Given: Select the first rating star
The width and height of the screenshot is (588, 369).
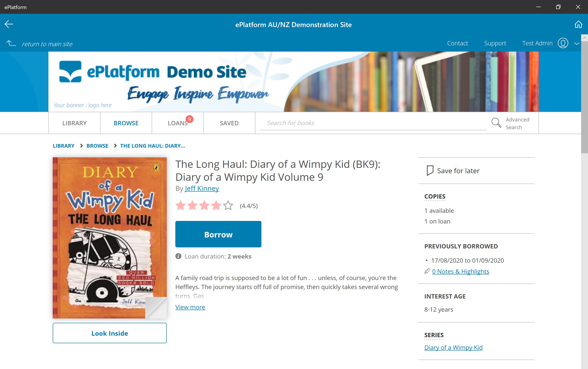Looking at the screenshot, I should coord(181,206).
